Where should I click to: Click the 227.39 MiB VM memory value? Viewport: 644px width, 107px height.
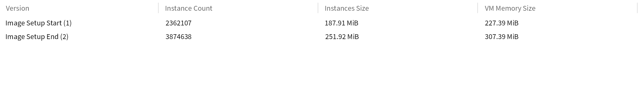pyautogui.click(x=502, y=23)
